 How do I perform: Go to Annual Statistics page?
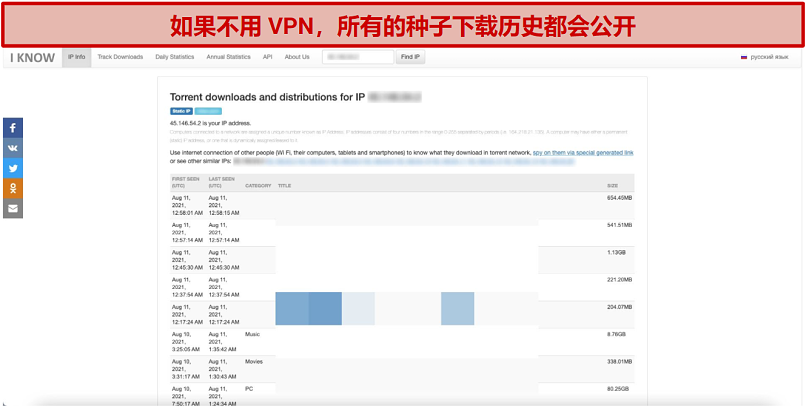228,57
